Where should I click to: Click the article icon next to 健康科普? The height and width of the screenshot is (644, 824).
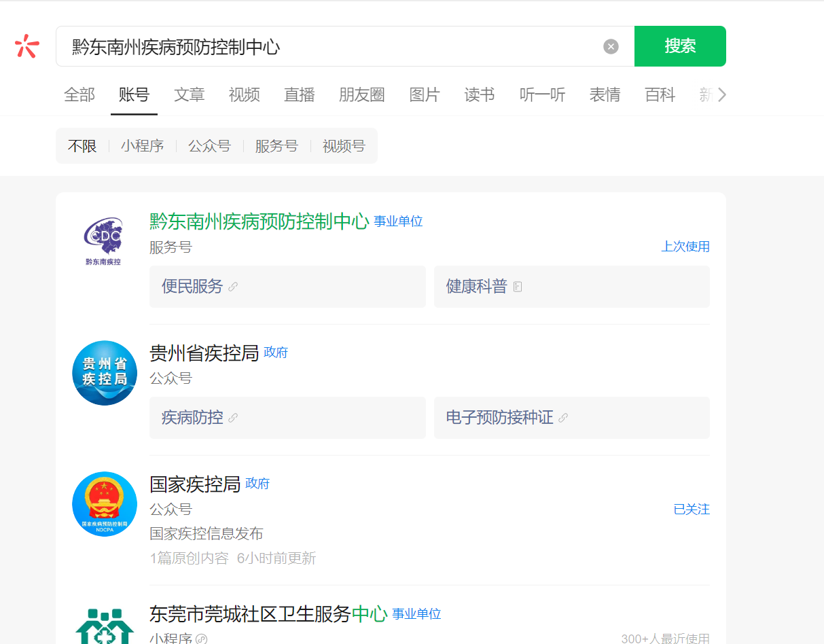(x=518, y=287)
